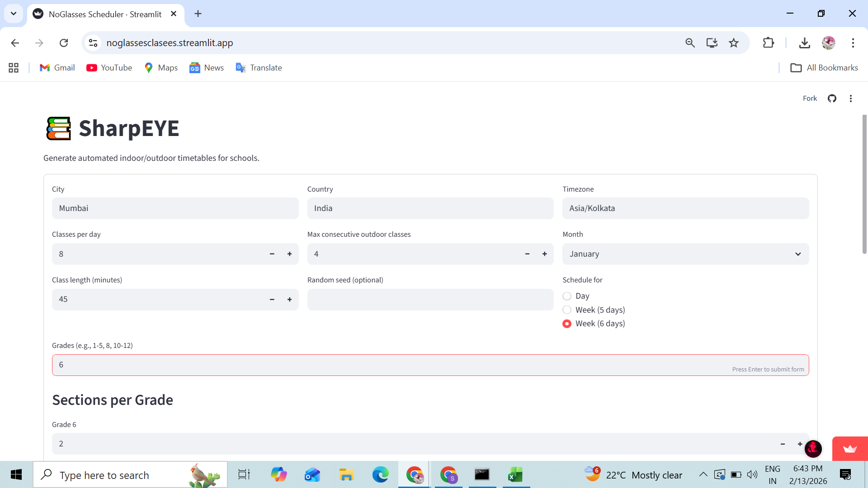Select the Day schedule option
This screenshot has width=868, height=488.
coord(567,296)
